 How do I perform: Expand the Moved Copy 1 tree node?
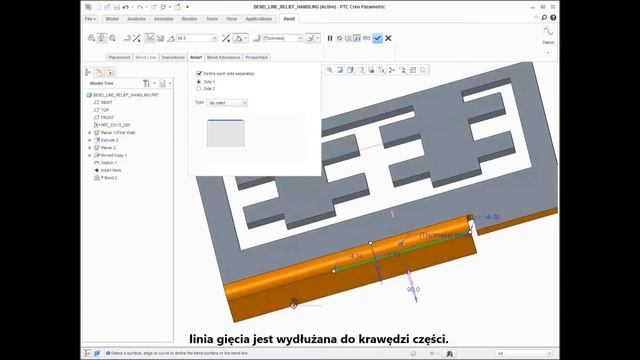click(x=90, y=155)
